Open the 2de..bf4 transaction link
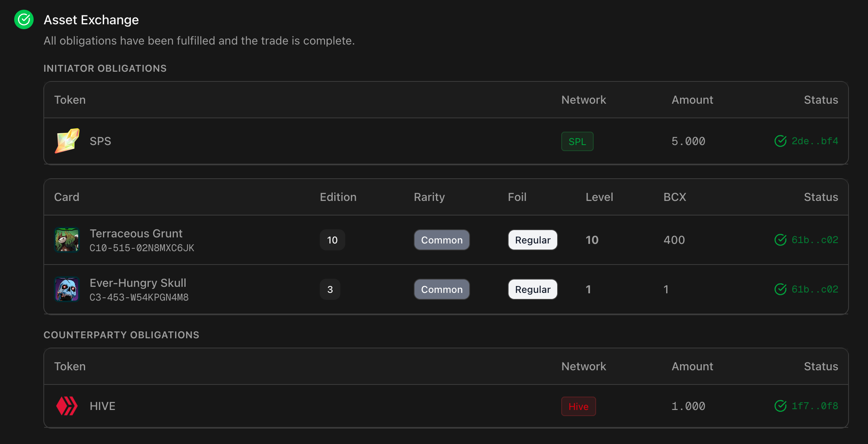This screenshot has height=444, width=868. click(x=815, y=141)
